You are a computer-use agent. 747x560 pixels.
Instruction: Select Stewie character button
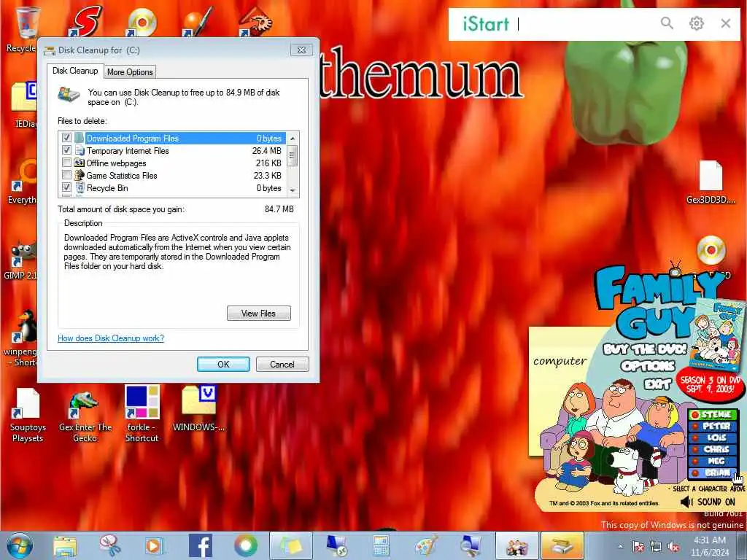[x=713, y=415]
